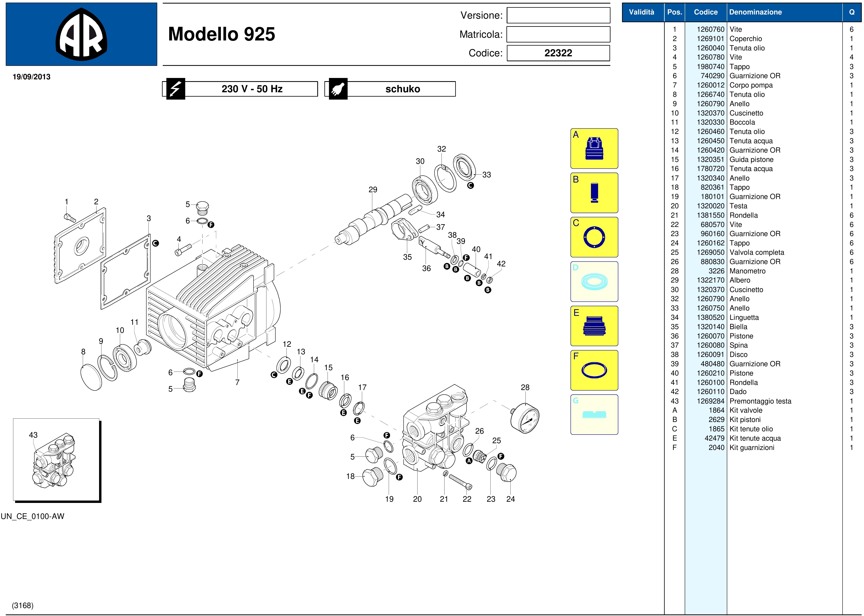864x616 pixels.
Task: Click the schuko plug icon
Action: point(338,89)
